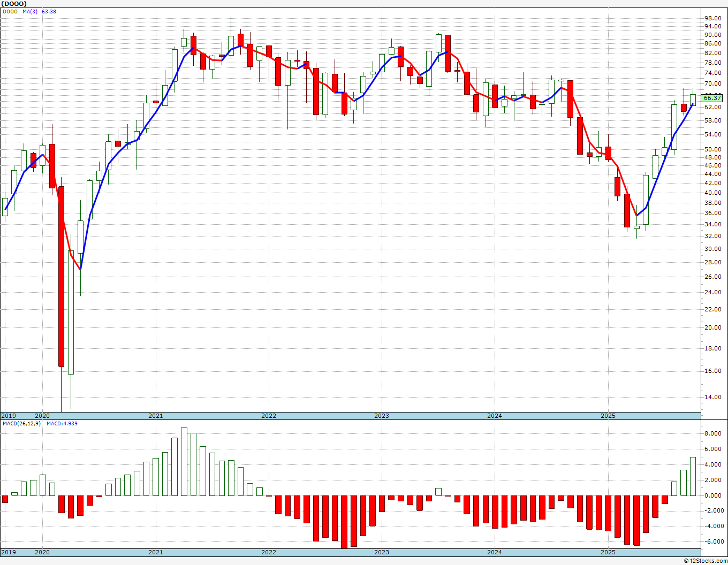Click the 44.00 price axis label
The height and width of the screenshot is (565, 728).
[712, 174]
